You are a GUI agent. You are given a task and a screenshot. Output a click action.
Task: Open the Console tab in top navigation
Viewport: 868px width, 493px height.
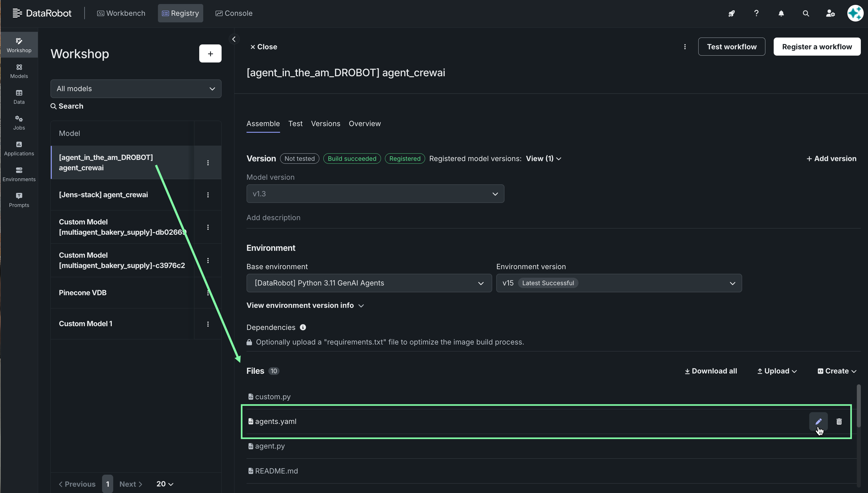tap(234, 13)
